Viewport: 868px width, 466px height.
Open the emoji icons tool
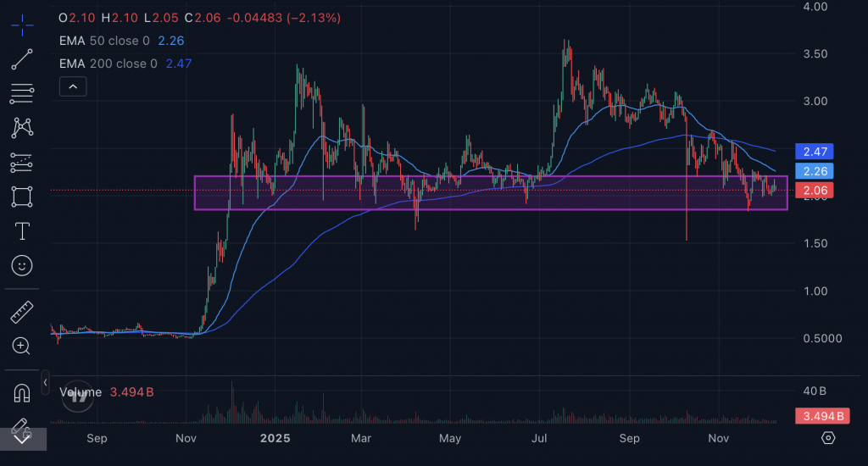pos(22,266)
